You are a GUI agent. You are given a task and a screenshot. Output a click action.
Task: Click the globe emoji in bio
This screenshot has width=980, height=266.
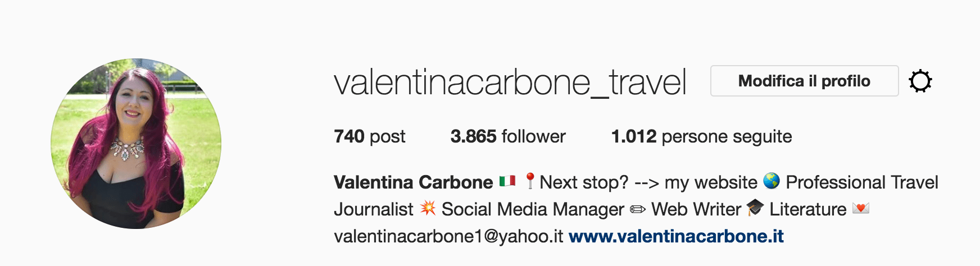[772, 181]
